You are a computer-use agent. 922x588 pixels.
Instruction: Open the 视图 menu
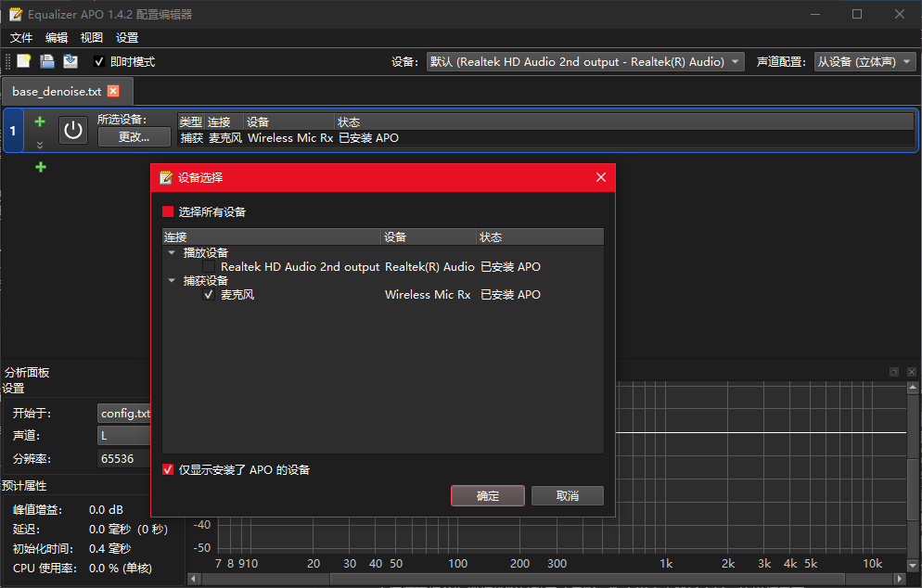(92, 38)
